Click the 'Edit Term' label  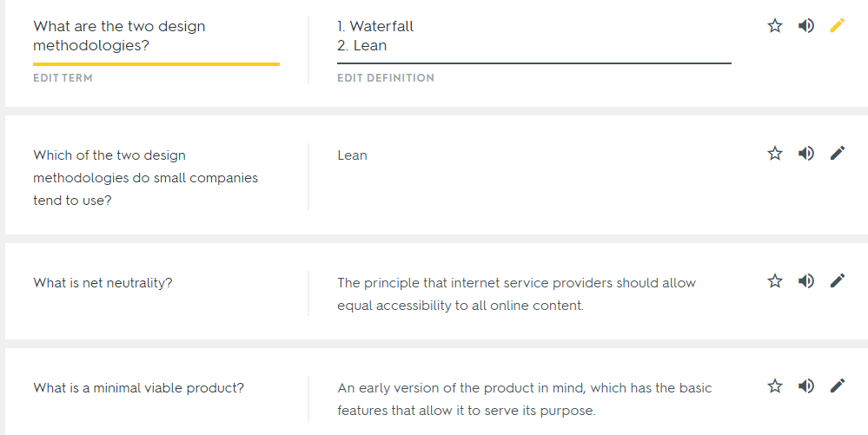click(x=63, y=78)
